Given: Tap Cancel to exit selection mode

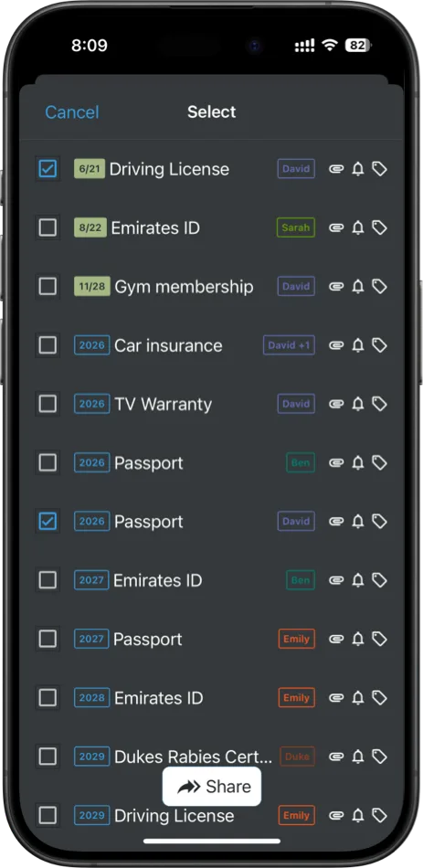Looking at the screenshot, I should [x=72, y=112].
